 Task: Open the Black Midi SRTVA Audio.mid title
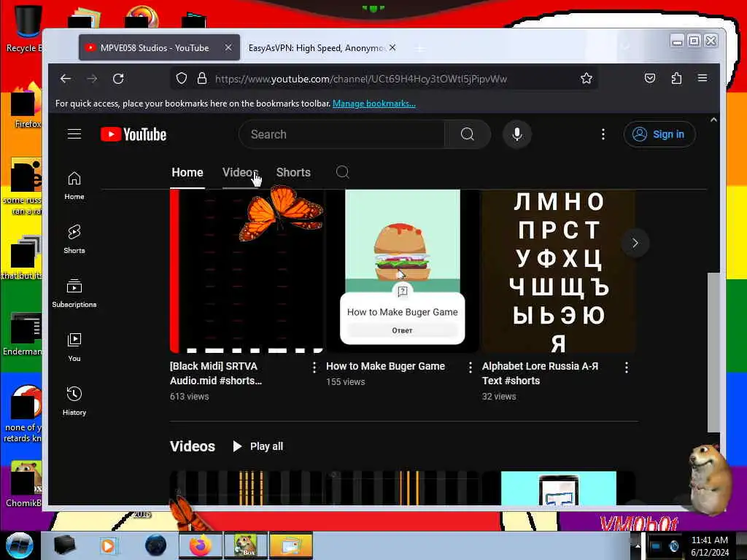216,373
